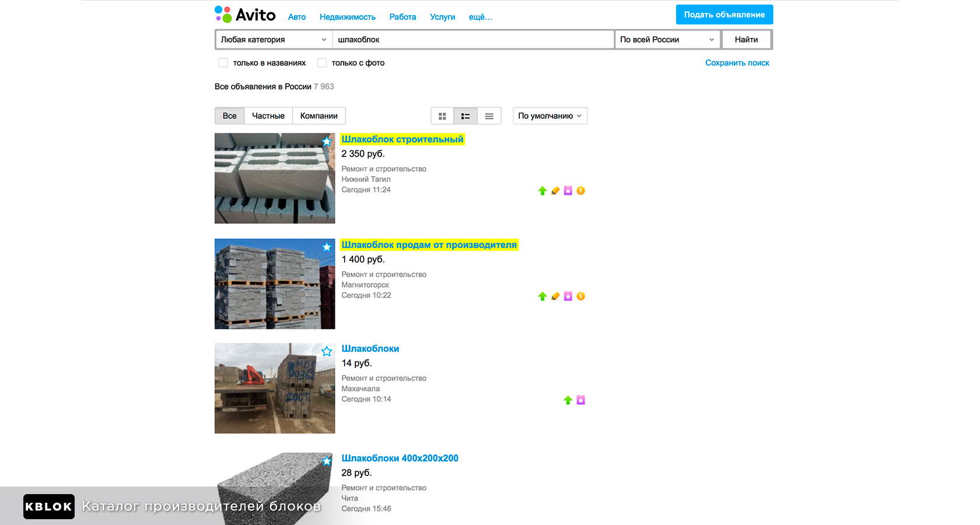
Task: Open Шлакоблок строительный listing title
Action: coord(402,139)
